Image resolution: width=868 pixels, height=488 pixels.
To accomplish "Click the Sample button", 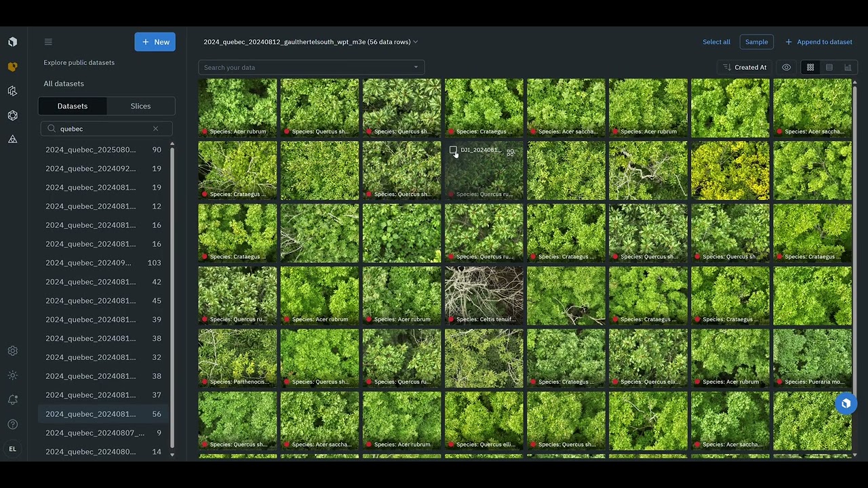I will (x=756, y=42).
